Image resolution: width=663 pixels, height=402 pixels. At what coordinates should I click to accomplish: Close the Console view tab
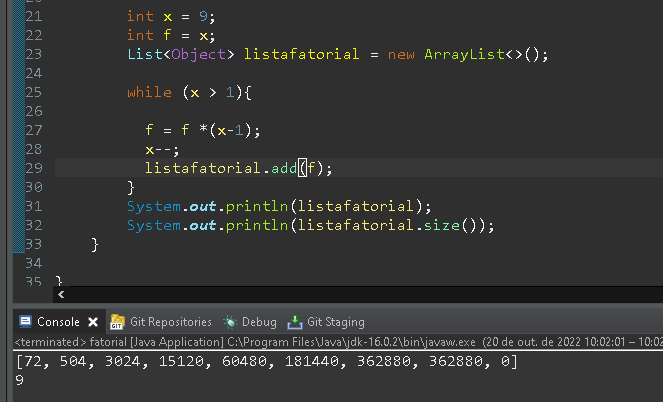tap(93, 323)
